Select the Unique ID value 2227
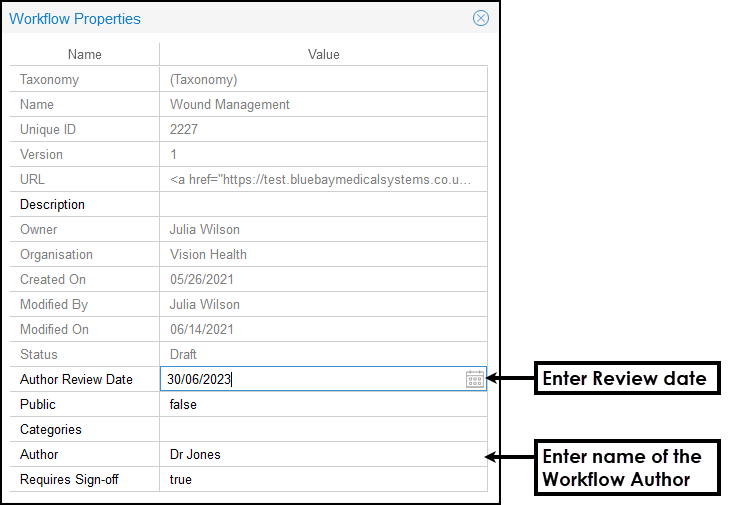The width and height of the screenshot is (750, 505). [x=185, y=129]
